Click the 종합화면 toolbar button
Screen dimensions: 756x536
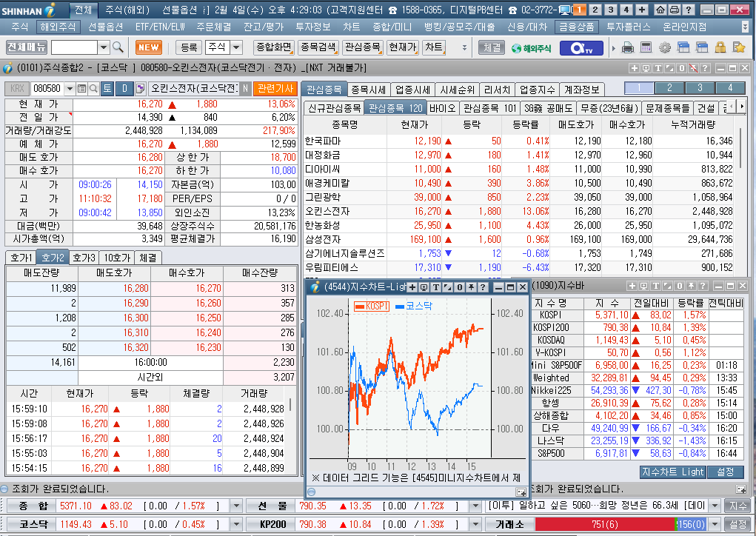tap(274, 47)
